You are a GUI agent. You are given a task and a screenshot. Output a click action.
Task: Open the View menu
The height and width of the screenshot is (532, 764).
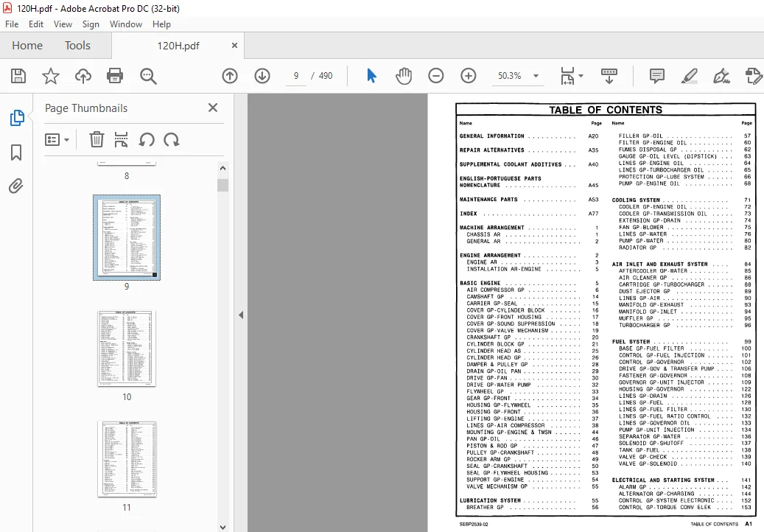pyautogui.click(x=63, y=24)
